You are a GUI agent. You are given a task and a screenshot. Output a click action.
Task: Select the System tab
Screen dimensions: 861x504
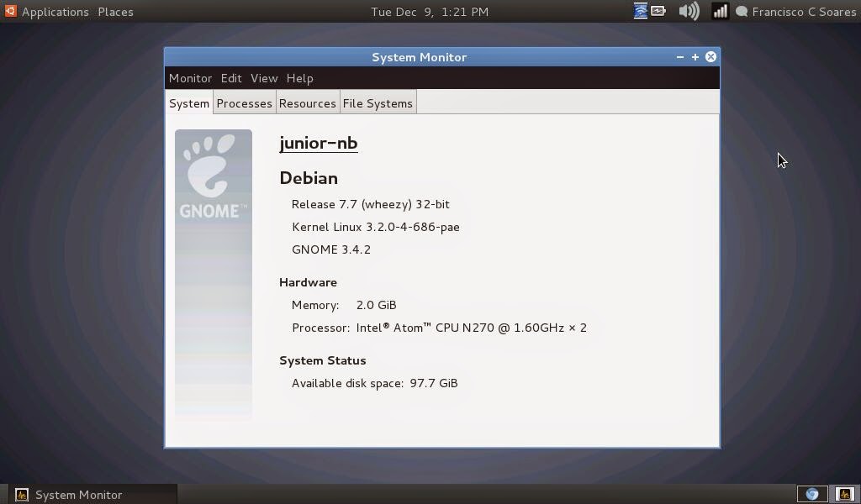(x=189, y=103)
